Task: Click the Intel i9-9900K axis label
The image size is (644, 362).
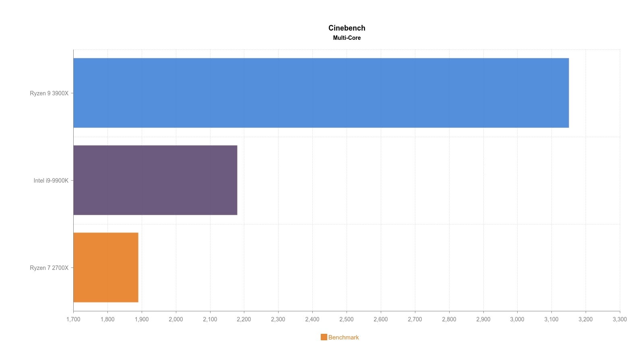Action: [x=51, y=181]
